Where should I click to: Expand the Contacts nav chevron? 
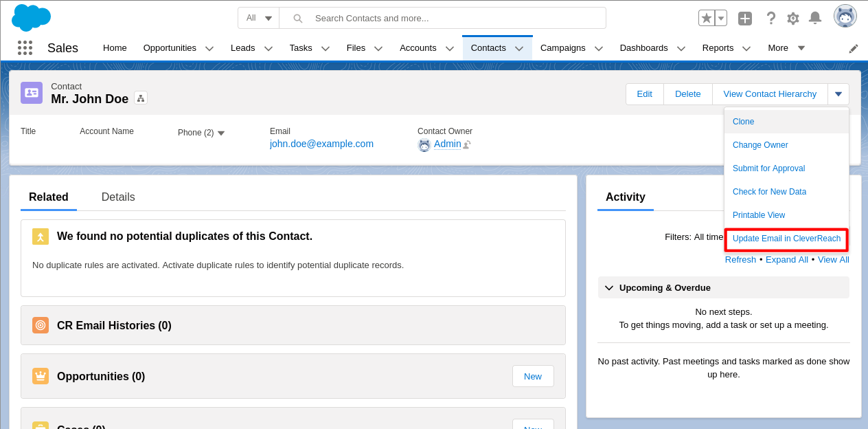click(519, 48)
